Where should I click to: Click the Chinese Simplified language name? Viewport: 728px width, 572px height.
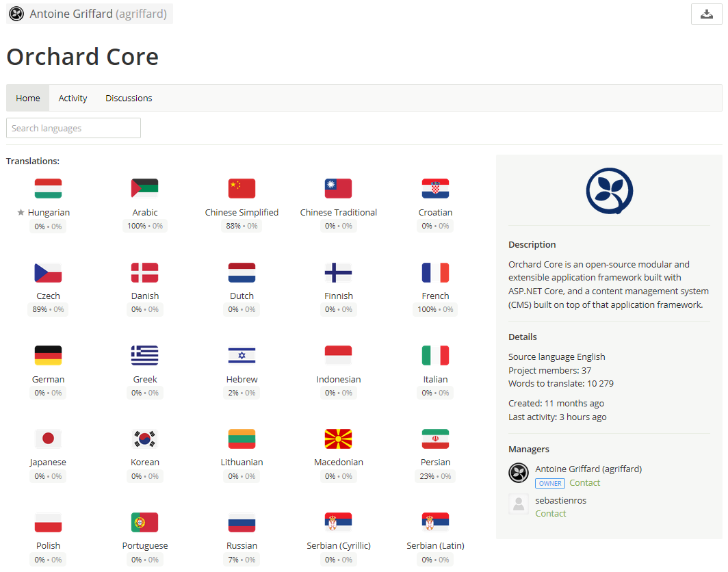[242, 213]
